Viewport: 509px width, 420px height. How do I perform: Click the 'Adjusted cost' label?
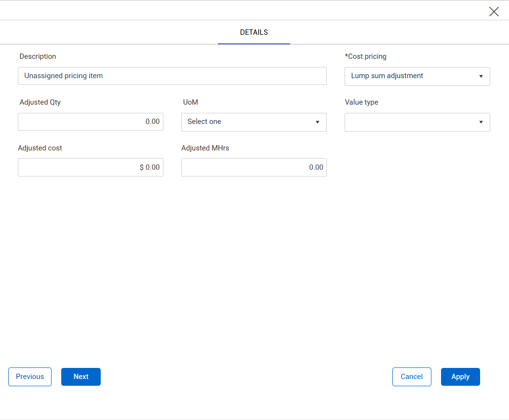40,148
